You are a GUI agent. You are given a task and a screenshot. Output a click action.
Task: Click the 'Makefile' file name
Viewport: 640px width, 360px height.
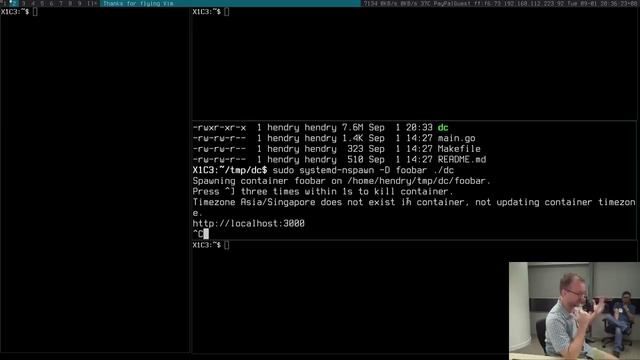pos(459,149)
